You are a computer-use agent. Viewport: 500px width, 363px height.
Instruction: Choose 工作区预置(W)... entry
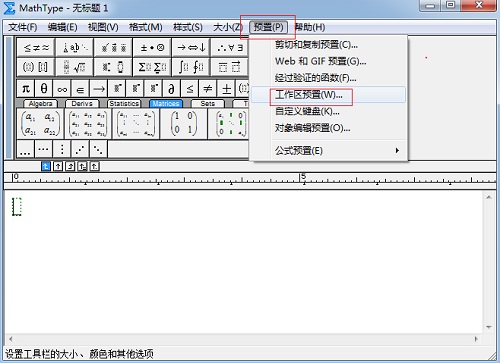[328, 95]
